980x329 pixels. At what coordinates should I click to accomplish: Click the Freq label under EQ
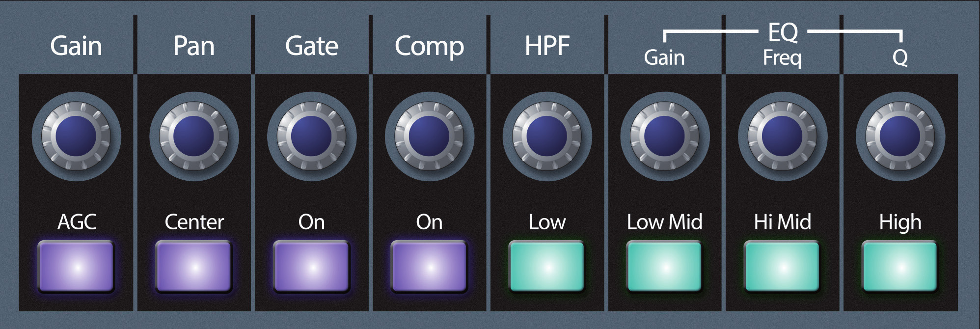click(x=782, y=58)
